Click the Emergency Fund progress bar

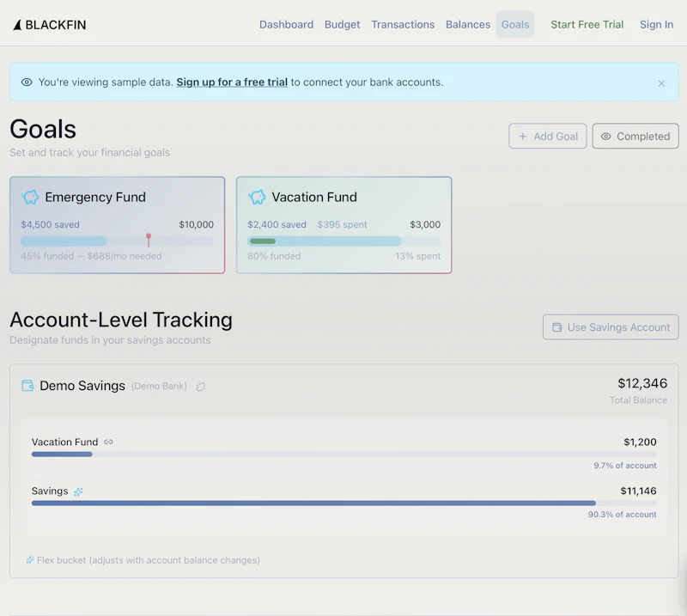click(117, 241)
